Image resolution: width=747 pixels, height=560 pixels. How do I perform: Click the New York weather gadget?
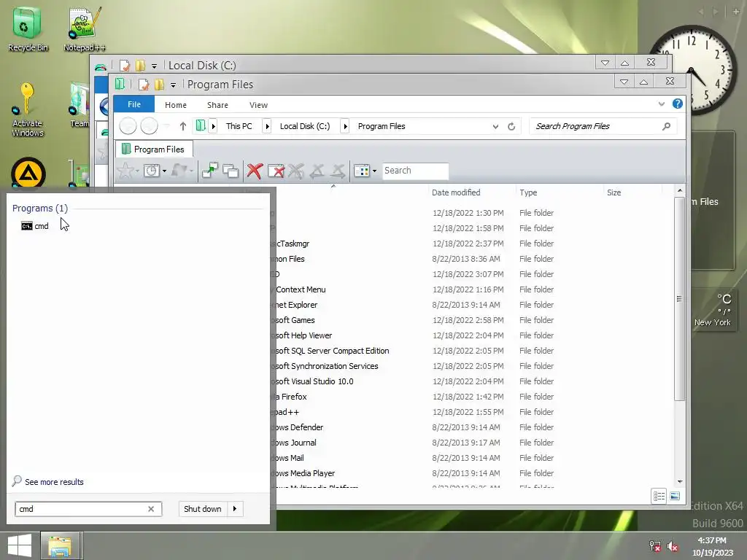coord(713,309)
